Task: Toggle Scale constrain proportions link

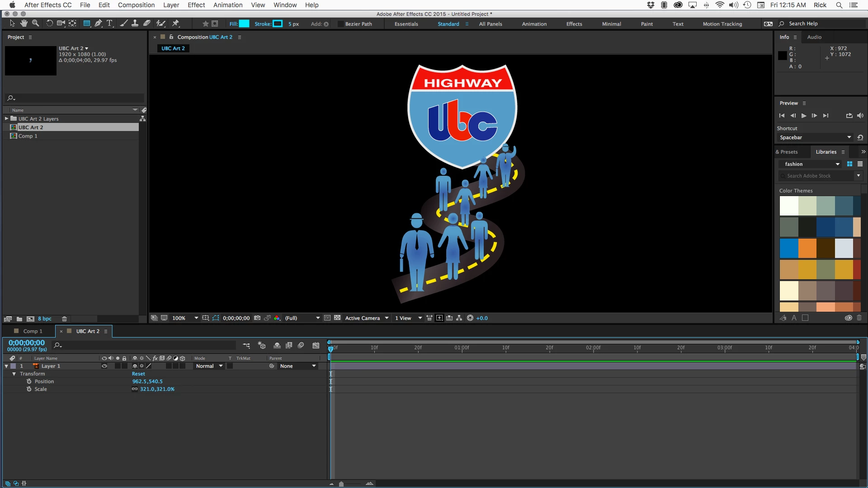Action: [x=135, y=389]
